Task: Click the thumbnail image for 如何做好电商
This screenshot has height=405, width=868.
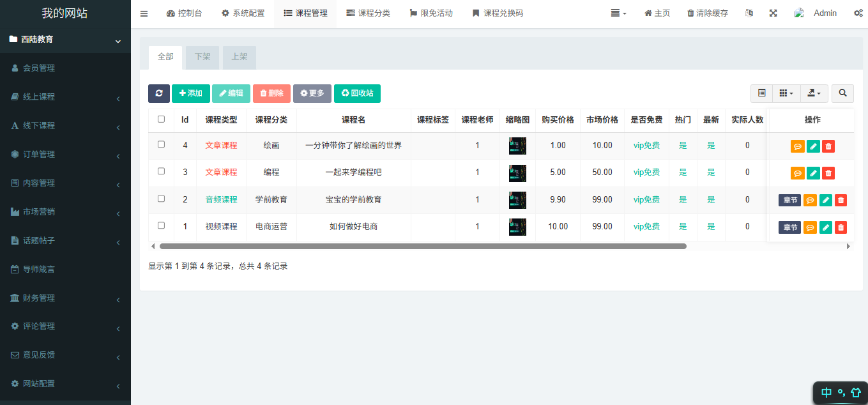Action: tap(517, 227)
